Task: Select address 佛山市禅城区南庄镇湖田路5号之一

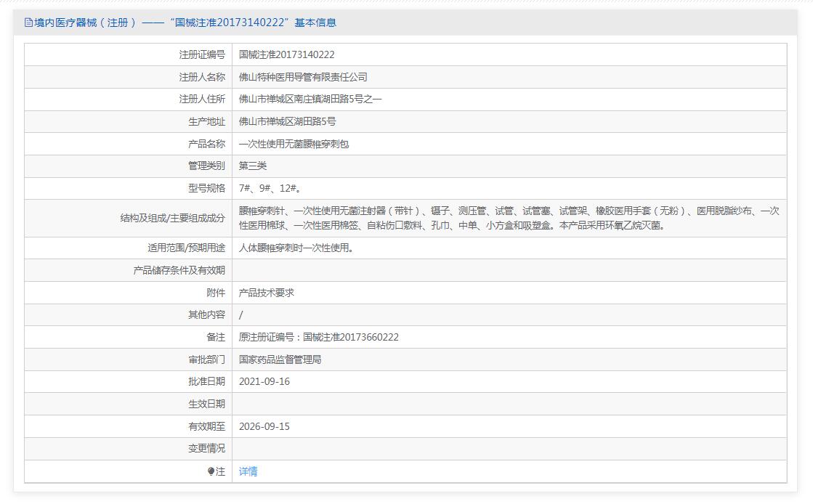Action: (310, 99)
